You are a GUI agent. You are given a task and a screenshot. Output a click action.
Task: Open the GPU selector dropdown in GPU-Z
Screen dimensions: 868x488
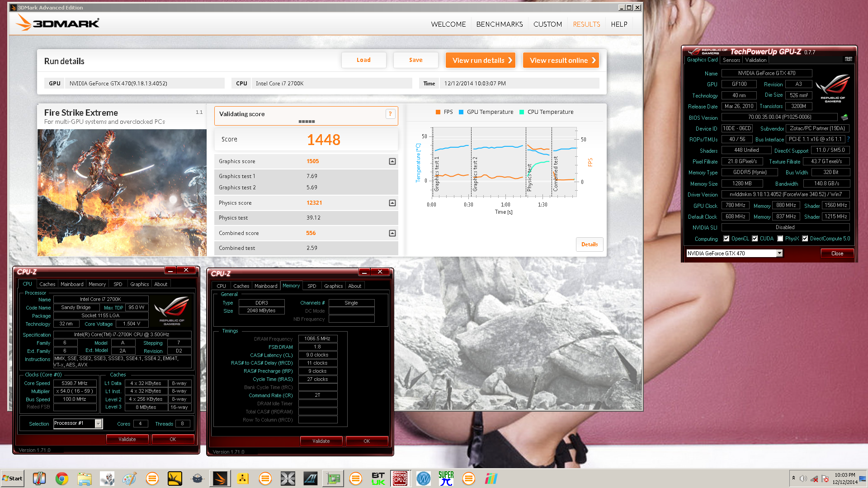click(x=779, y=253)
